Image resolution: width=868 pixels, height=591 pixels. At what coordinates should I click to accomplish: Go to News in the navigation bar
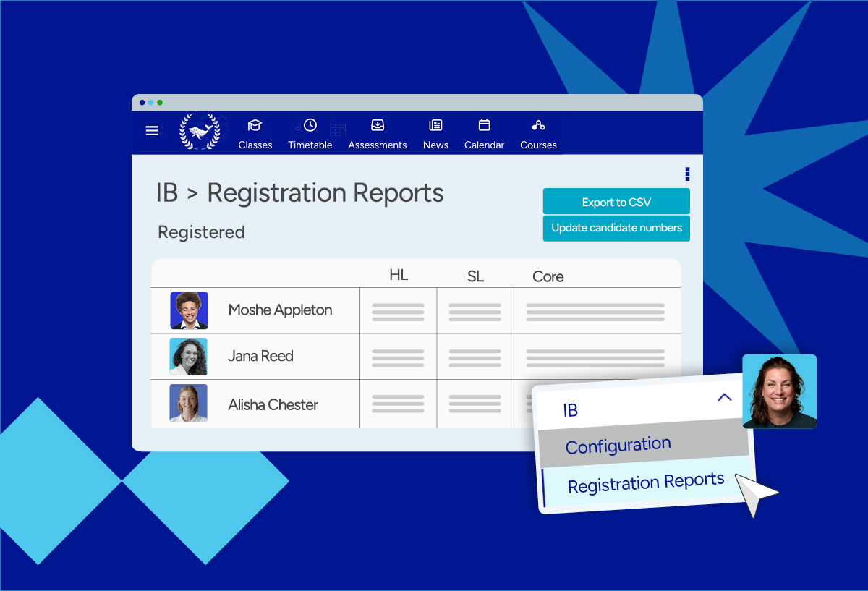tap(435, 134)
